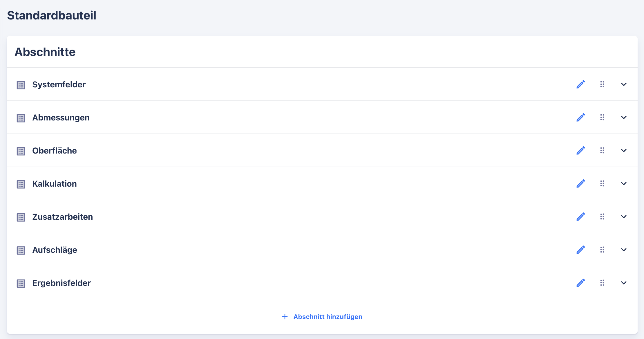Viewport: 644px width, 339px height.
Task: Click the Systemfelder drag handle dots
Action: coord(602,84)
